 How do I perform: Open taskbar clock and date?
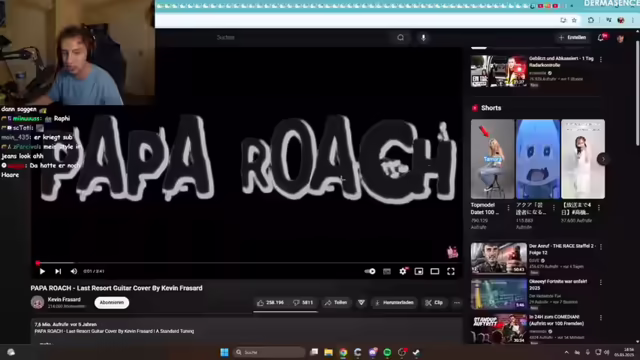(624, 352)
